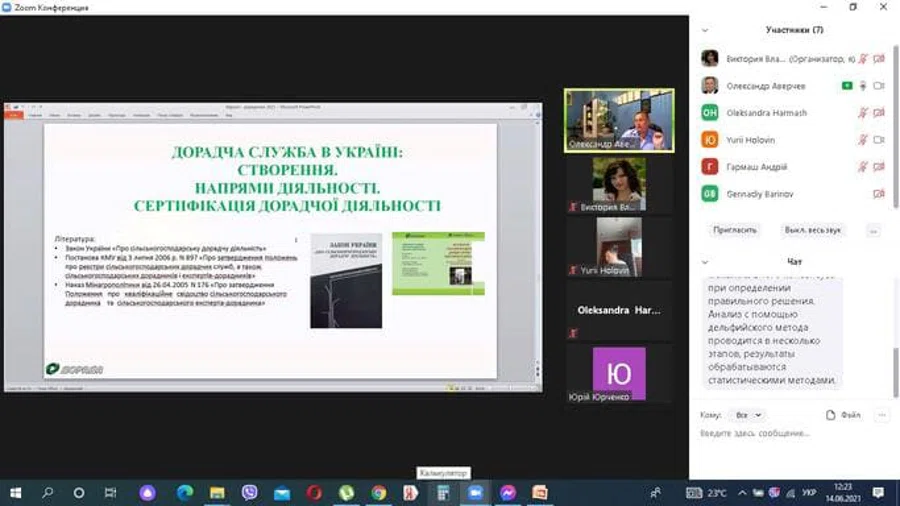Click the Пригласить button

click(735, 230)
